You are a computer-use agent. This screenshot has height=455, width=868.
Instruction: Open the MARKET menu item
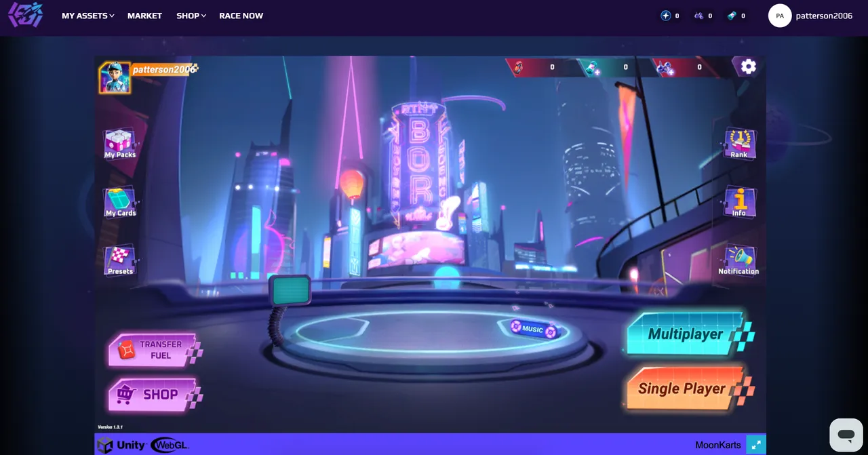pos(144,16)
